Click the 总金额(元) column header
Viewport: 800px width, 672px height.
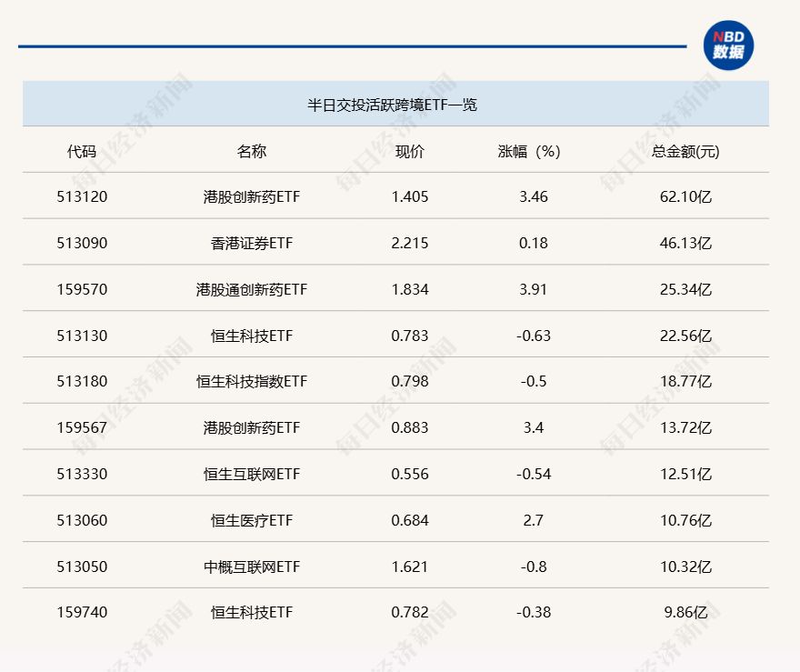click(677, 151)
